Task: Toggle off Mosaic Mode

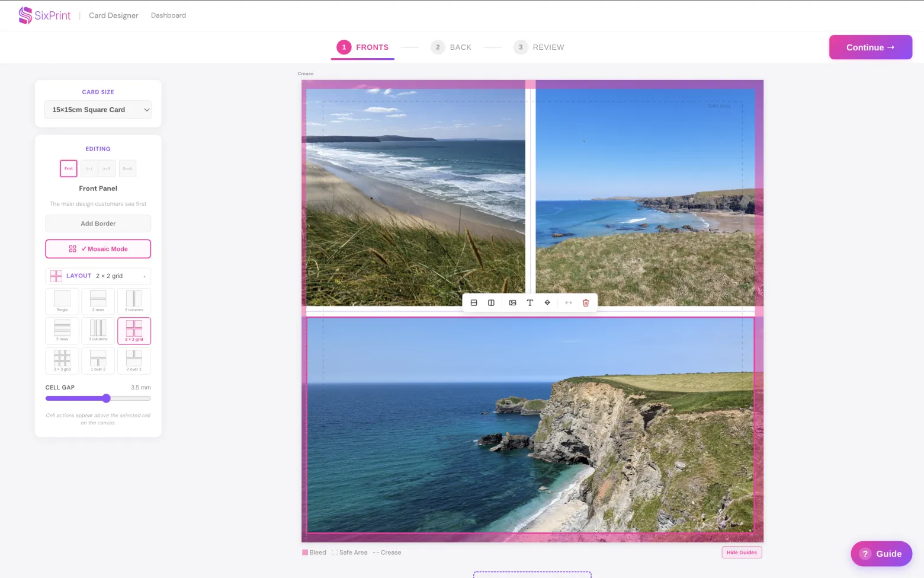Action: coord(98,249)
